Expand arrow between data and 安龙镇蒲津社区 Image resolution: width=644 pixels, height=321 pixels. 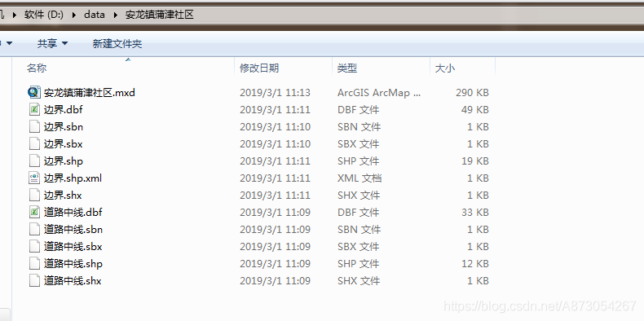click(x=116, y=15)
